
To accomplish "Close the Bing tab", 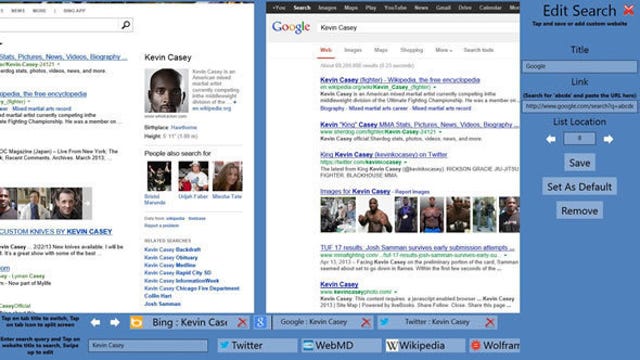I will point(242,322).
